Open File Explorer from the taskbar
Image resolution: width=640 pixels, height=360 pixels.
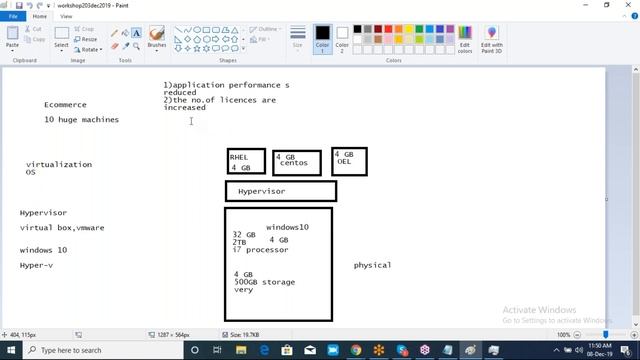pyautogui.click(x=241, y=350)
